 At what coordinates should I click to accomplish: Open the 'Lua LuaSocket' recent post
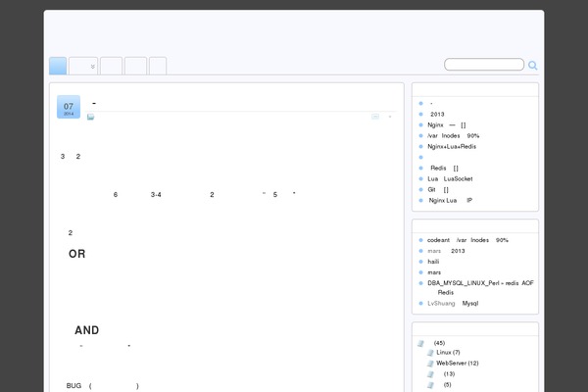[450, 179]
